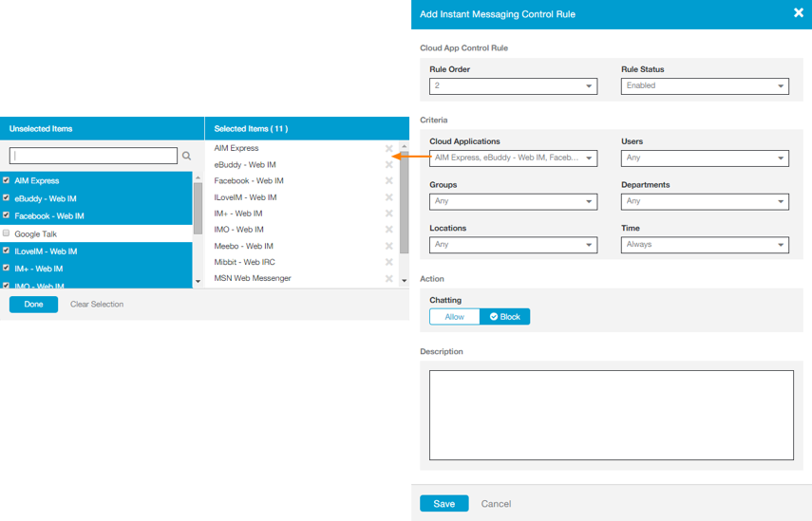Click inside the Description text area
The height and width of the screenshot is (521, 812).
click(x=611, y=415)
